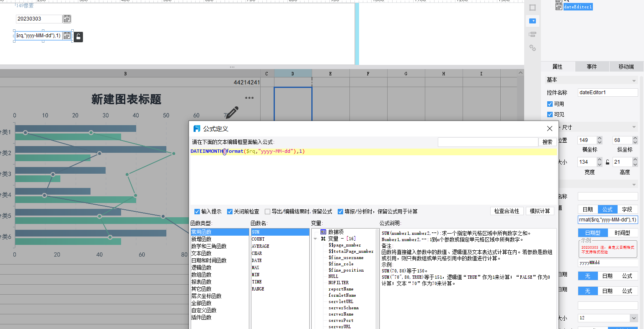Enable 导出/编辑结果时,保留公式 checkbox
The height and width of the screenshot is (329, 644).
click(x=267, y=212)
